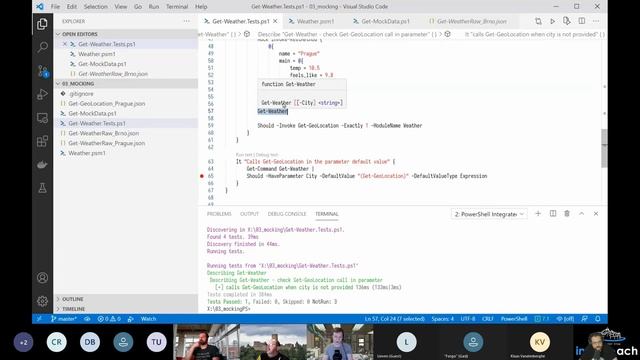Screen dimensions: 640x360
Task: Split the editor to the right
Action: 582,21
